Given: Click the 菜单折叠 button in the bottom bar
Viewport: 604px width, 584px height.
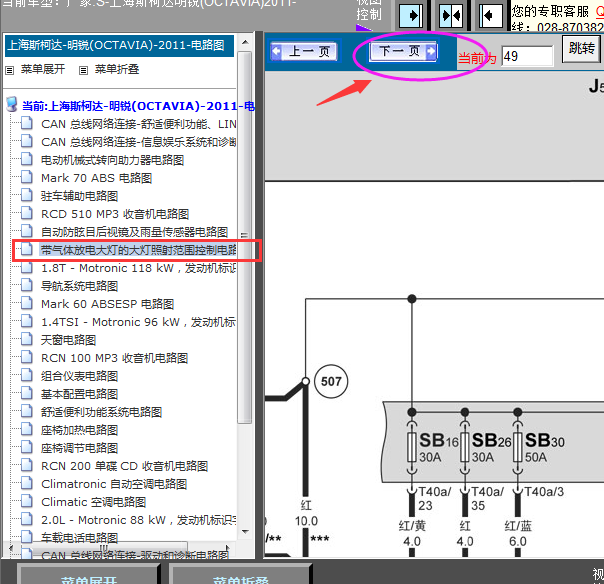Looking at the screenshot, I should pyautogui.click(x=240, y=575).
